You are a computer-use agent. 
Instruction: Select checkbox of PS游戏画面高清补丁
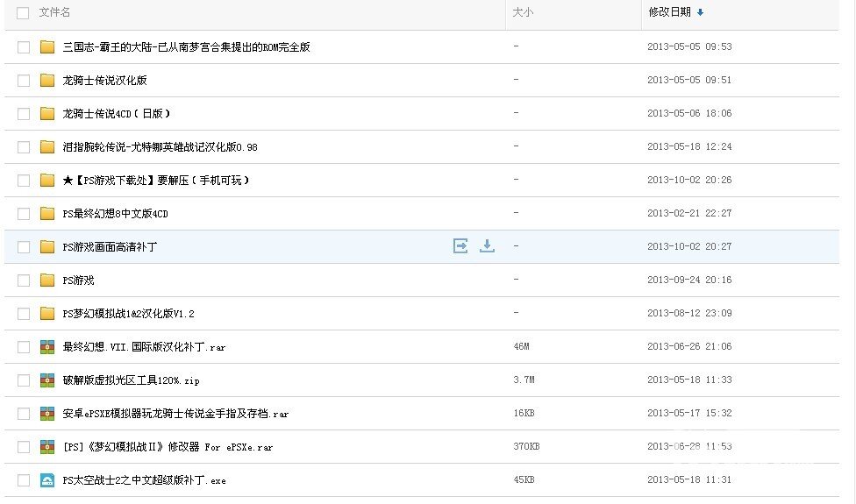point(24,247)
